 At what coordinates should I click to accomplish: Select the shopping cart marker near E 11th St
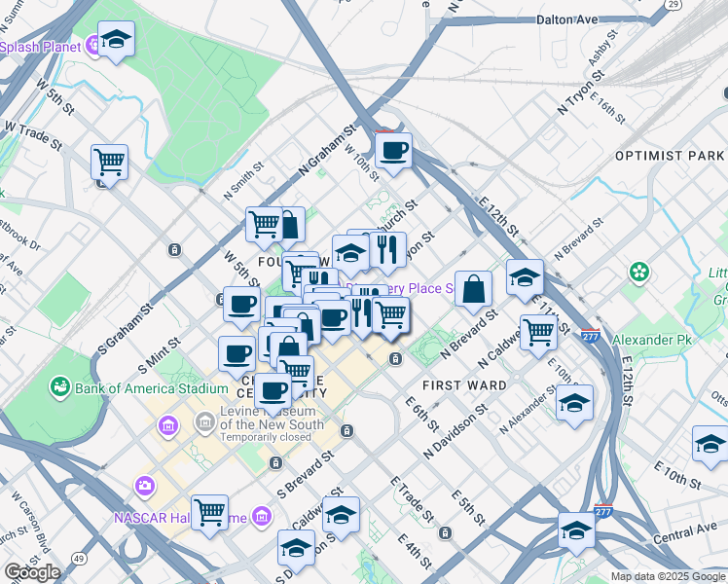pyautogui.click(x=538, y=332)
